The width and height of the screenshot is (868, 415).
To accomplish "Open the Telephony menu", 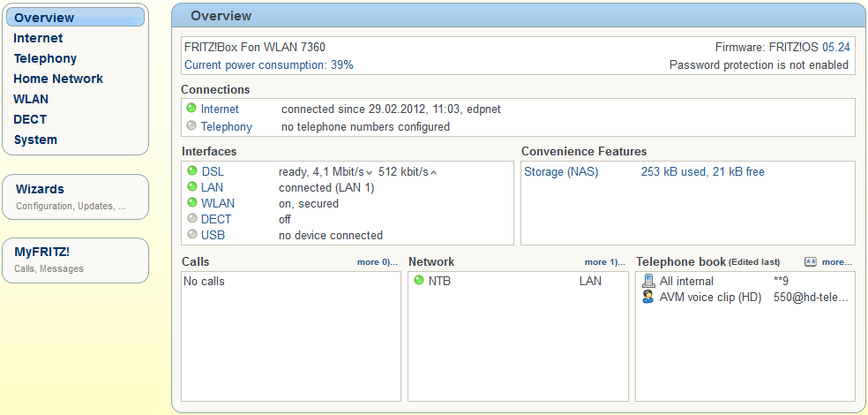I will (45, 59).
